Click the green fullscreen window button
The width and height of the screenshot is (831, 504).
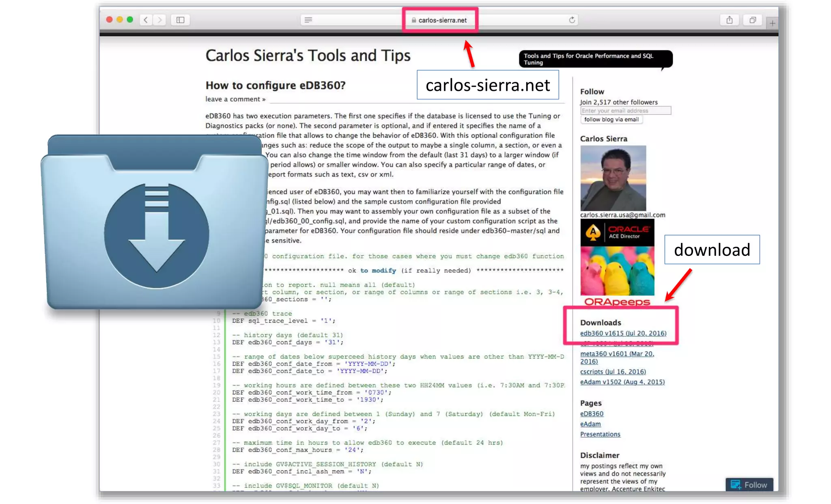click(x=130, y=19)
